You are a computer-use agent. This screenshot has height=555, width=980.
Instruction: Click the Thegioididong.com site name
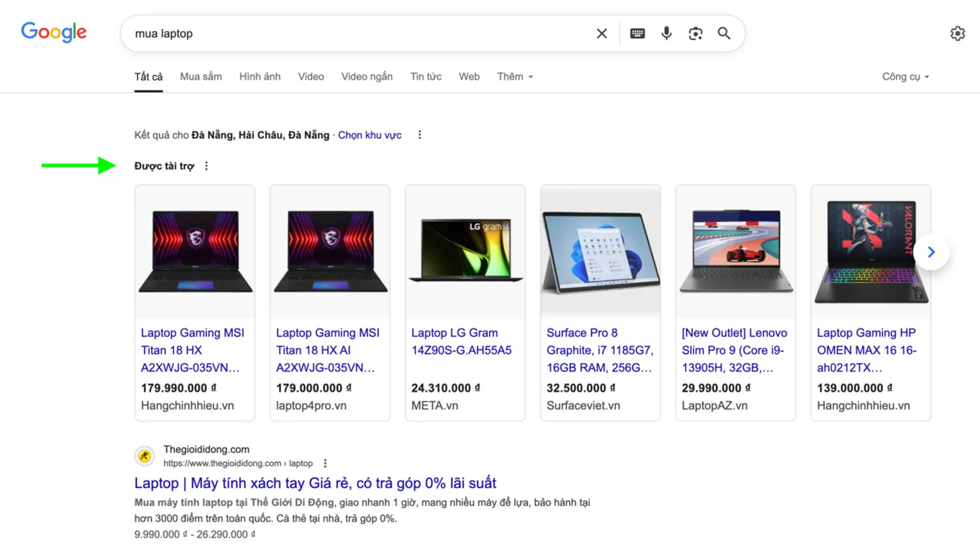pyautogui.click(x=206, y=449)
